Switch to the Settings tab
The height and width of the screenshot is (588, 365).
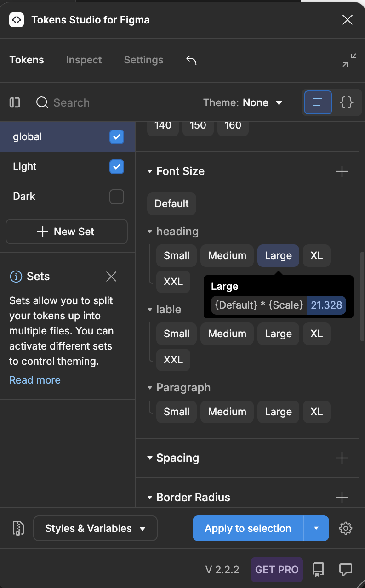143,60
